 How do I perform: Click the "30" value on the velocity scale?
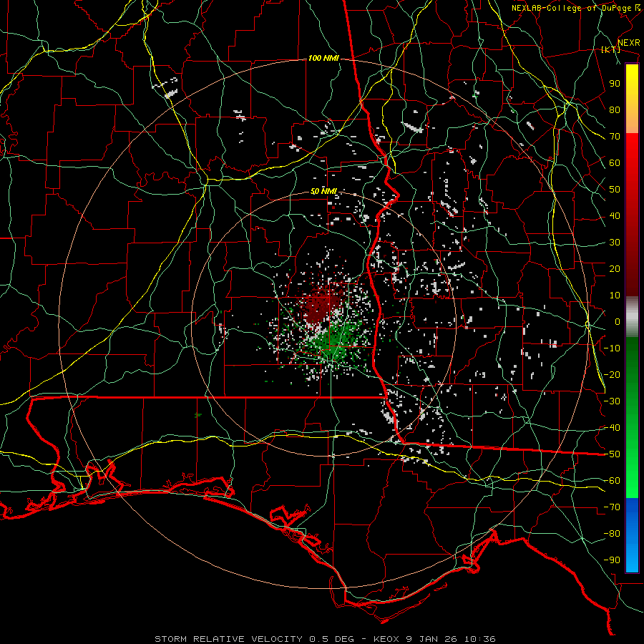615,243
